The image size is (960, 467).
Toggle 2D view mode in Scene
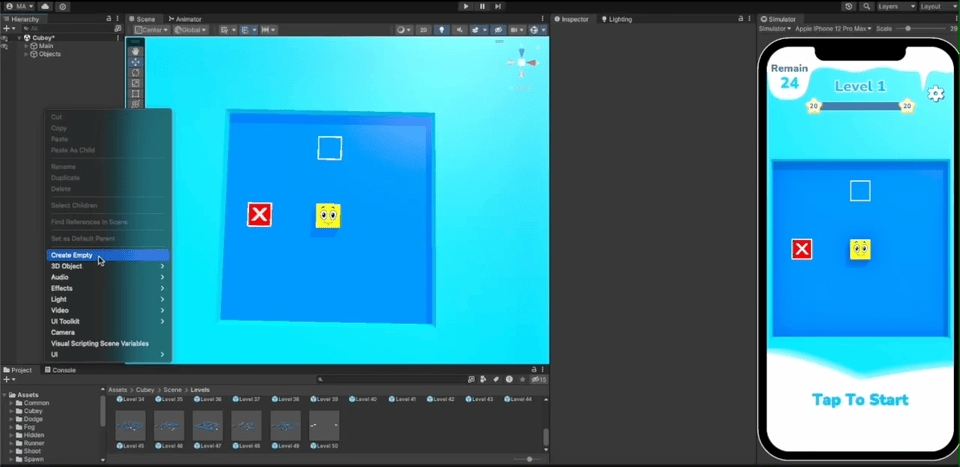(424, 30)
